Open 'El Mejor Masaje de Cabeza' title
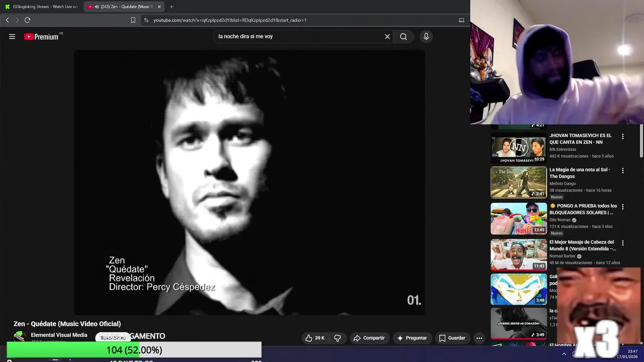 [583, 245]
